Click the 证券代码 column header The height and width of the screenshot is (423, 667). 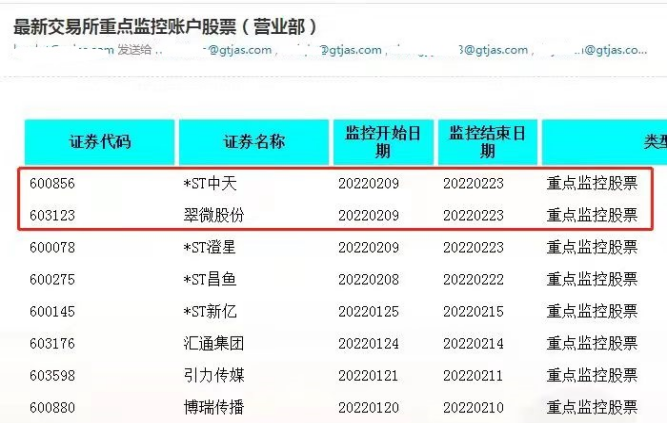coord(99,142)
